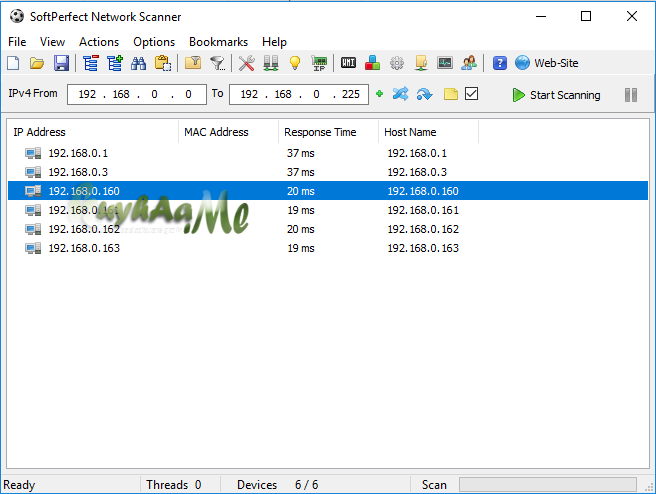
Task: Open program options wrench and screwdriver icon
Action: point(247,63)
